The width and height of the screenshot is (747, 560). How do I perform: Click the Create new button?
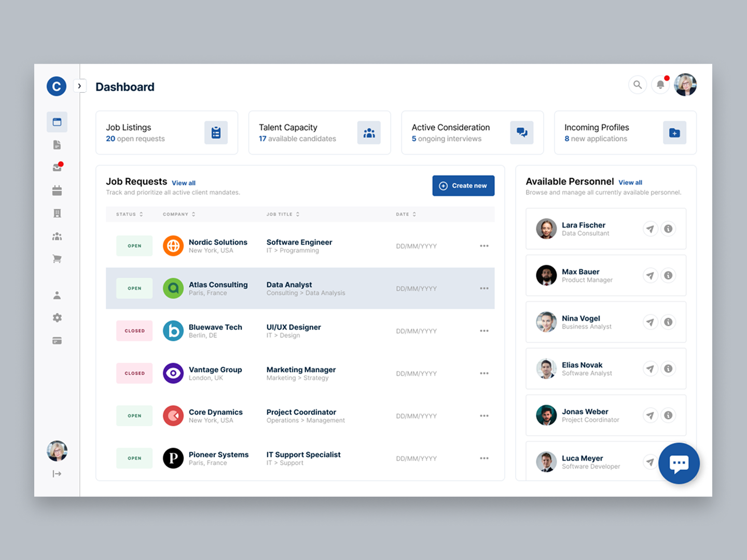coord(463,186)
